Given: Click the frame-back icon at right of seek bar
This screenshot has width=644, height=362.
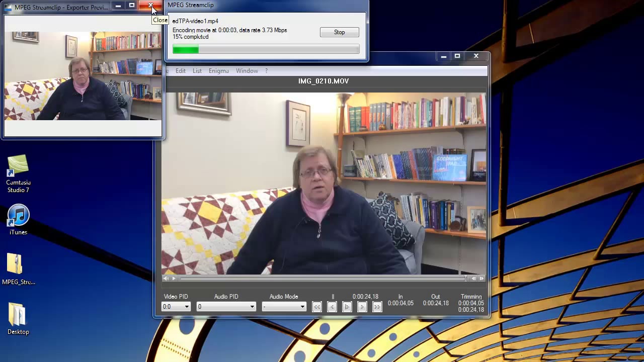Looking at the screenshot, I should (473, 278).
